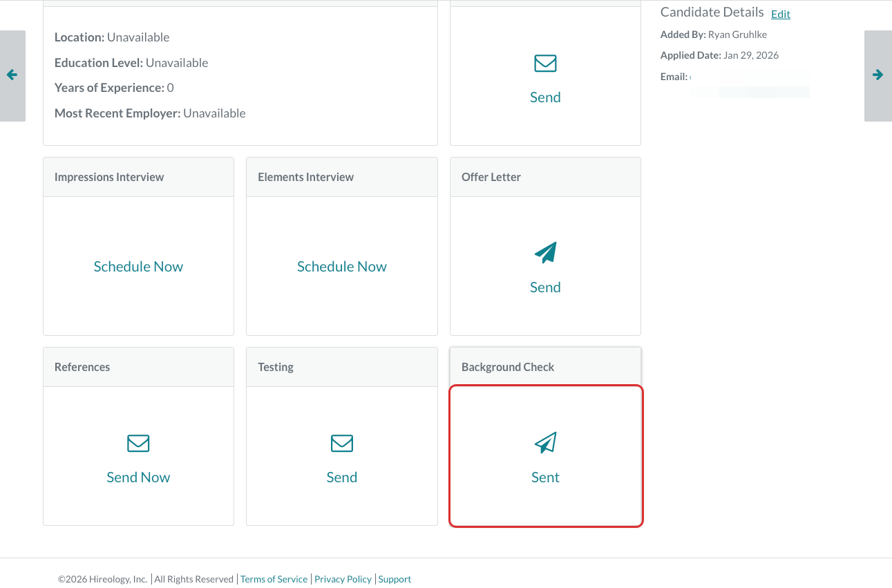This screenshot has height=588, width=892.
Task: Click the Email label in Candidate Details
Action: [x=674, y=77]
